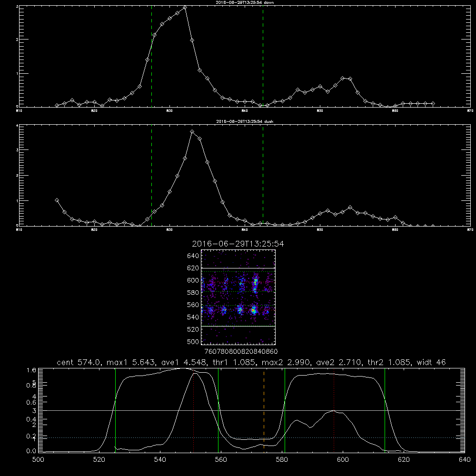Click the dotted horizontal threshold line in bottom plot
The image size is (476, 476).
click(251, 437)
